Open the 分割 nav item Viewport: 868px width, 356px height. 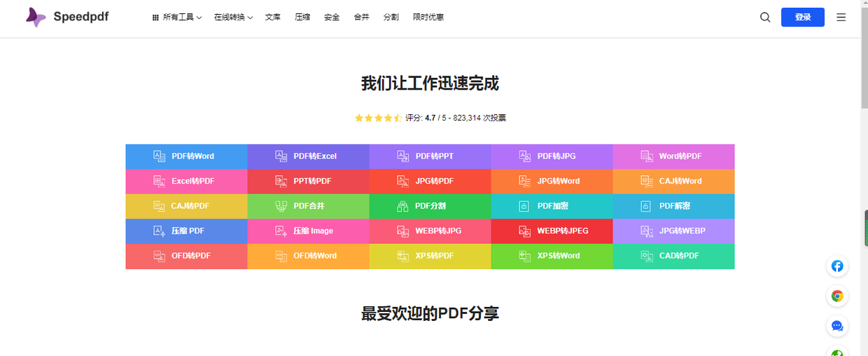[391, 17]
